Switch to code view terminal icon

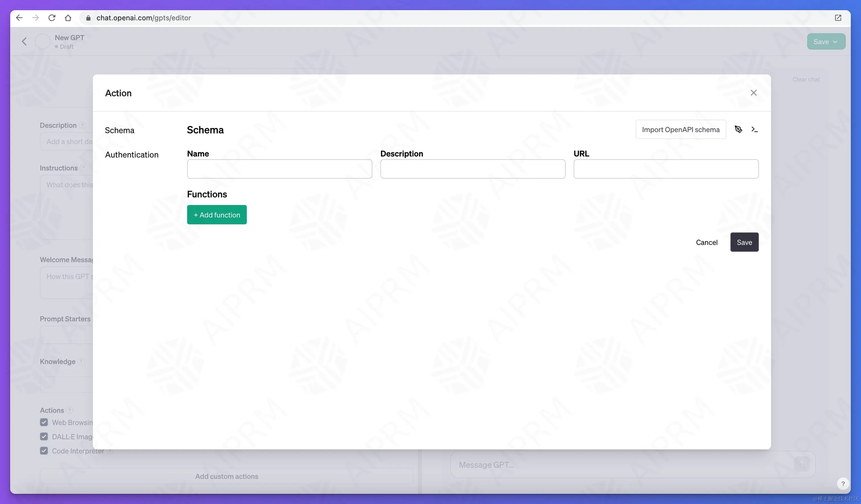[x=755, y=129]
